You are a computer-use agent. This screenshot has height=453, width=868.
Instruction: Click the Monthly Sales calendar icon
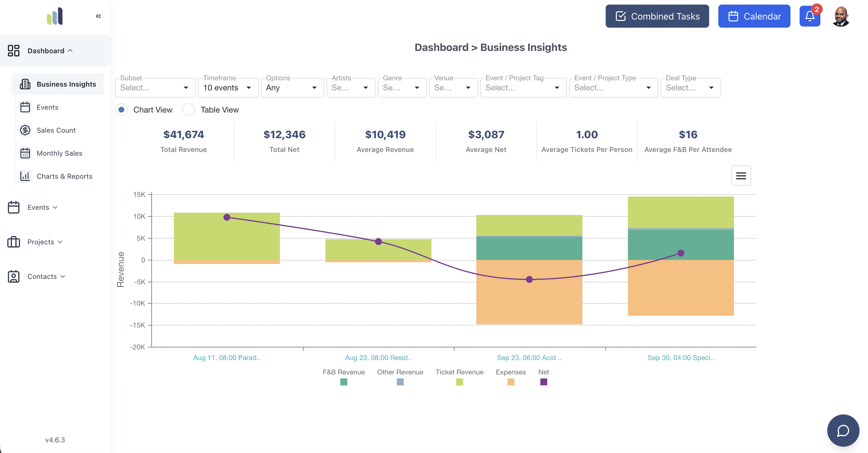click(25, 153)
